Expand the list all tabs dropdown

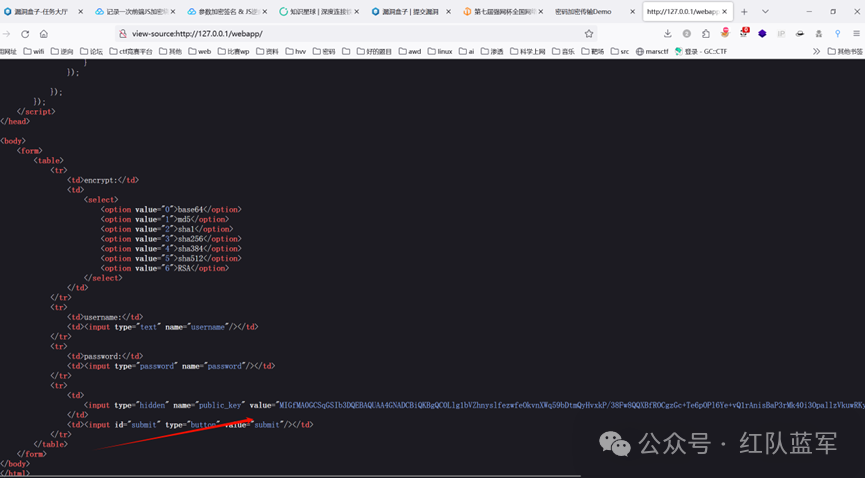tap(765, 11)
